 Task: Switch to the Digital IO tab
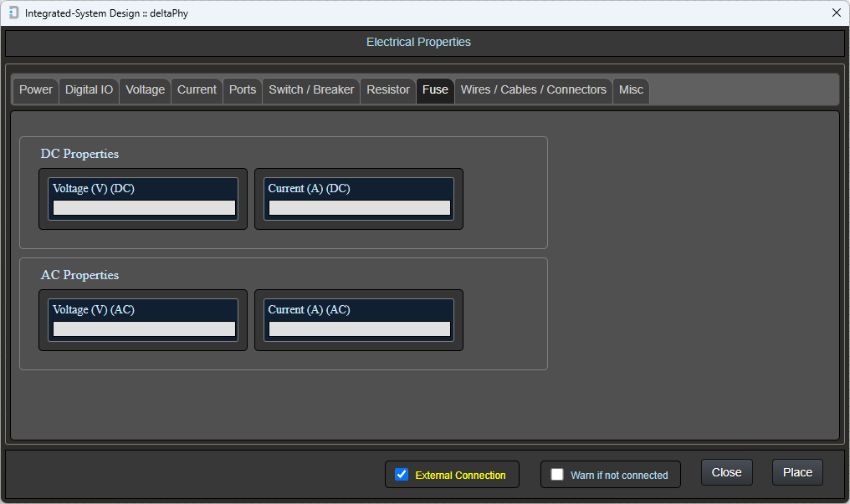click(89, 90)
